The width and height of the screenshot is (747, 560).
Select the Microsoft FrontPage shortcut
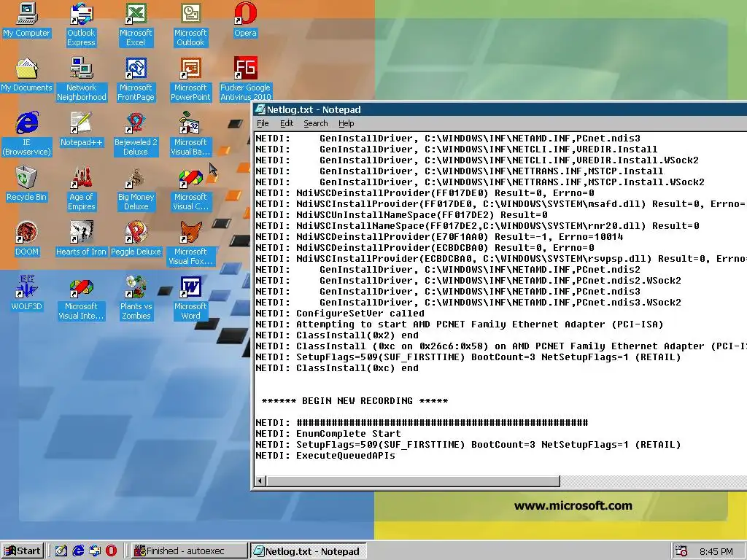pyautogui.click(x=136, y=79)
